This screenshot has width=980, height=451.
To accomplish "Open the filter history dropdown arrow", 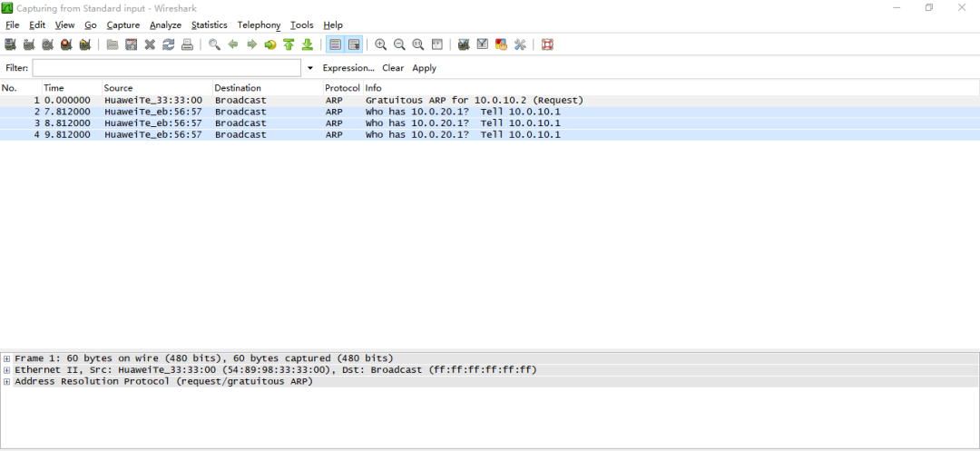I will tap(309, 68).
